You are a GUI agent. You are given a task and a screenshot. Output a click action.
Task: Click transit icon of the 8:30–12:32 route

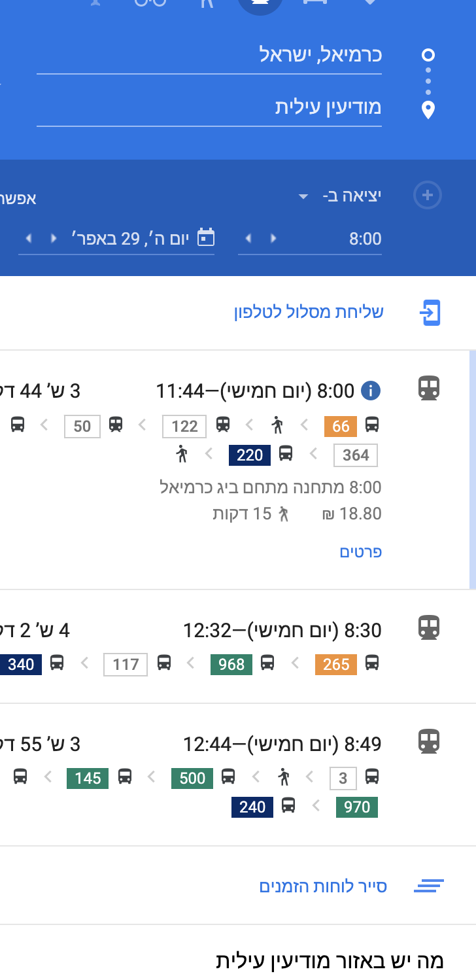428,628
